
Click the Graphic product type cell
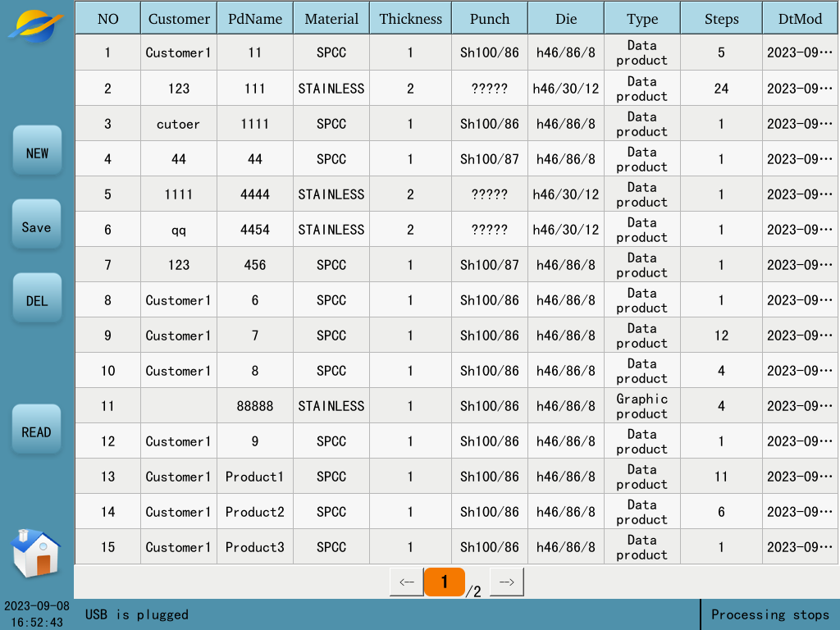pyautogui.click(x=641, y=406)
